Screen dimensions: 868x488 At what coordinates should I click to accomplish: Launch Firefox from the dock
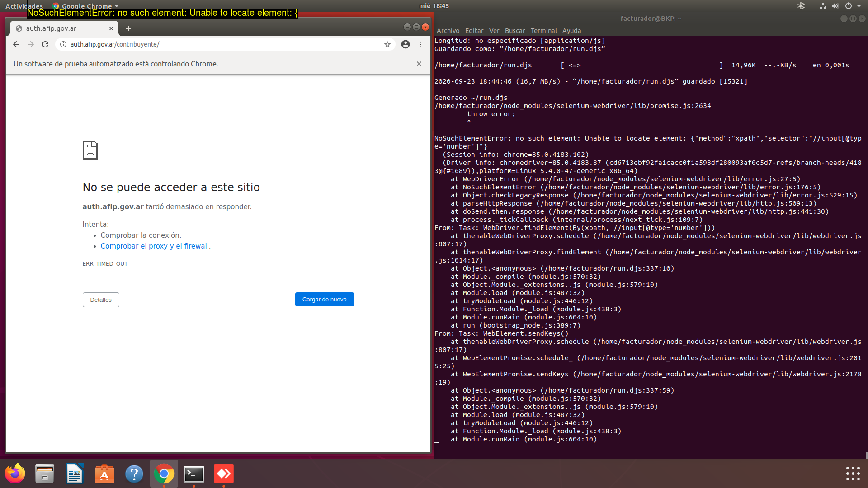(x=15, y=474)
